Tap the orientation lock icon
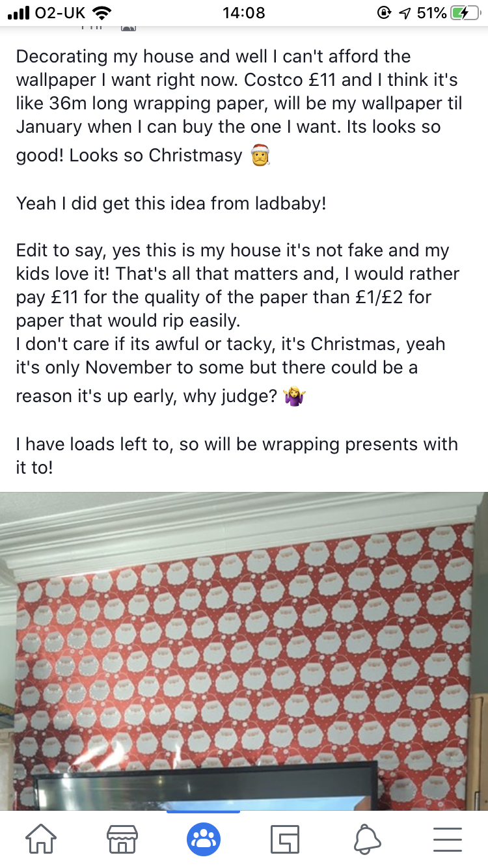This screenshot has width=488, height=868. click(x=384, y=11)
